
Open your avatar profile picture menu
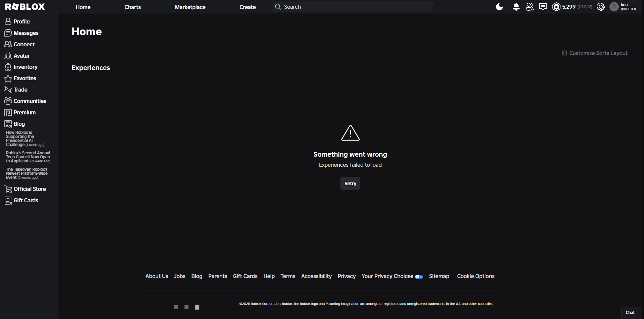(614, 6)
